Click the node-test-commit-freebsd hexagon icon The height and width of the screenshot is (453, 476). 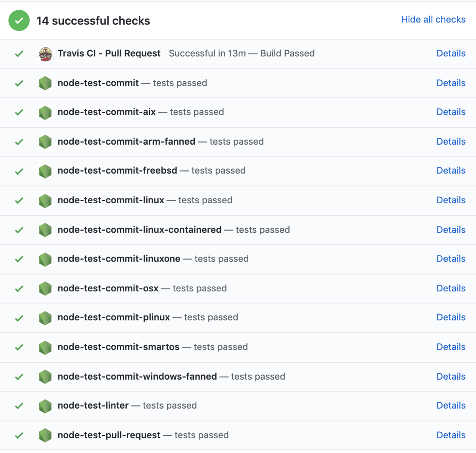(x=45, y=171)
